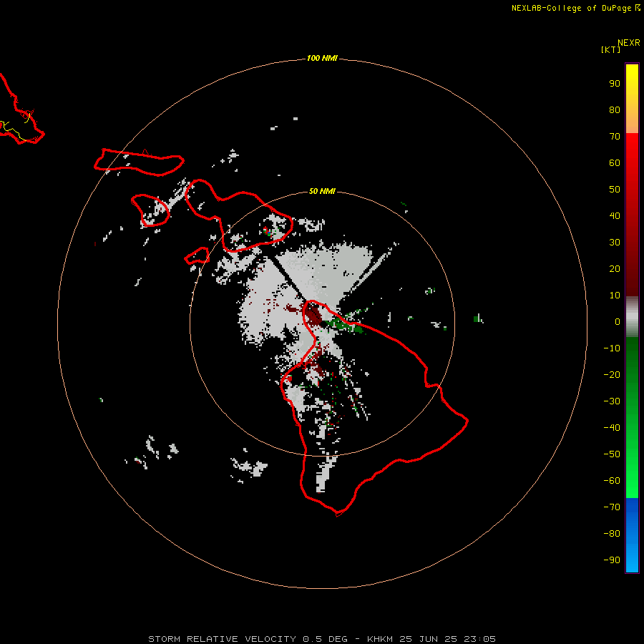Click the 20 tick label on the scale
Image resolution: width=644 pixels, height=644 pixels.
[x=615, y=268]
